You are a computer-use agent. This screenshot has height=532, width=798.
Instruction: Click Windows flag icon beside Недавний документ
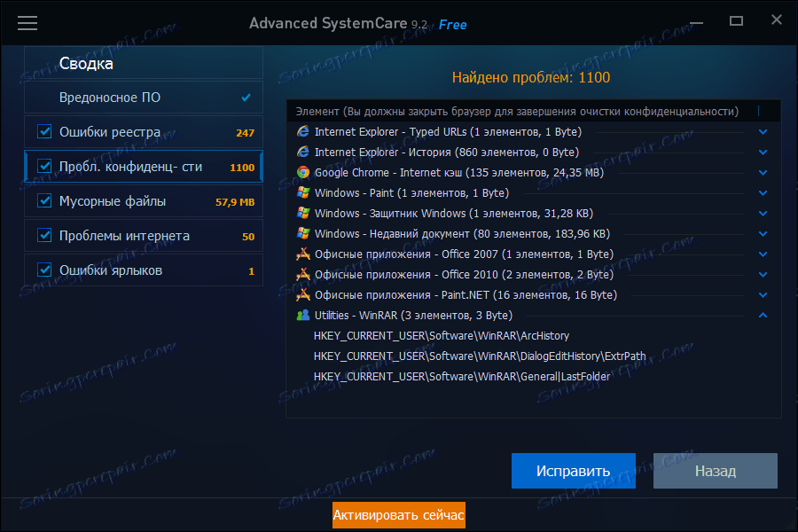303,234
